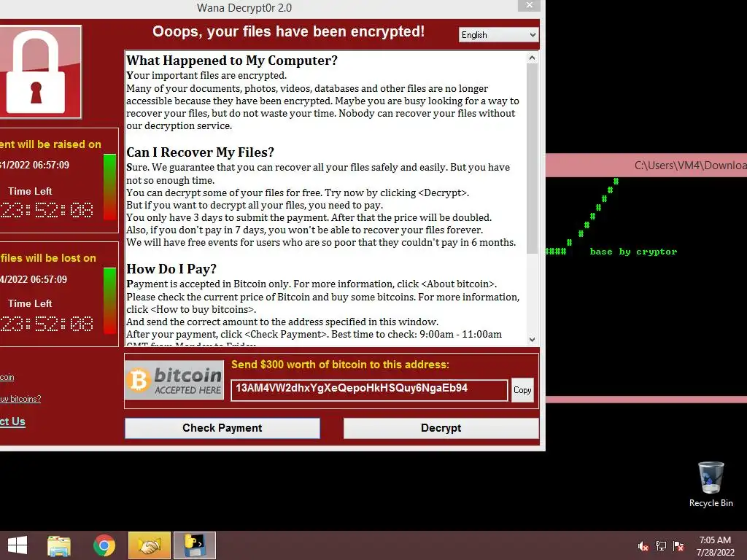Open the taskbar clock showing 7:05 AM
747x560 pixels.
pyautogui.click(x=715, y=540)
